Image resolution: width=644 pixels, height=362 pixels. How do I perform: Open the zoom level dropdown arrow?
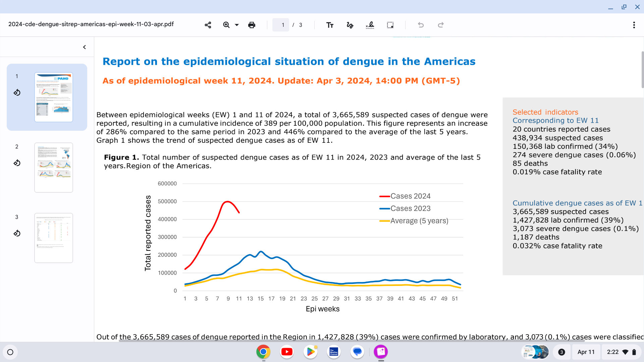237,25
